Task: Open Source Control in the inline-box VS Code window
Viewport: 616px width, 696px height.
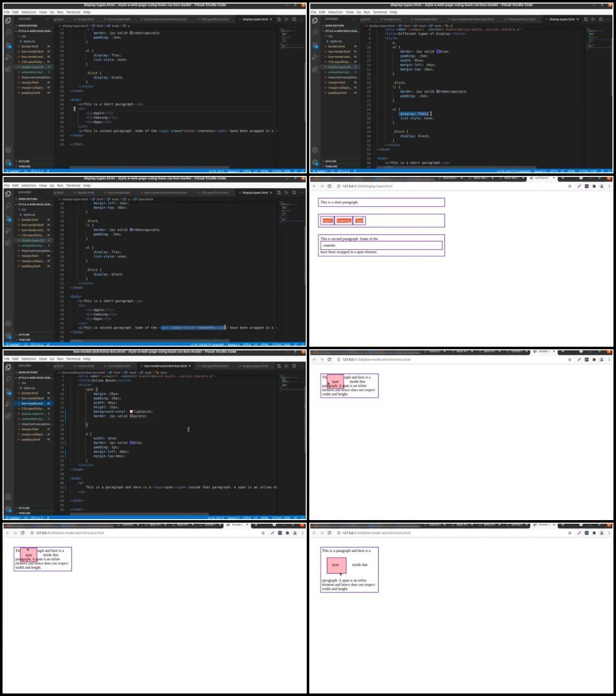Action: click(8, 391)
